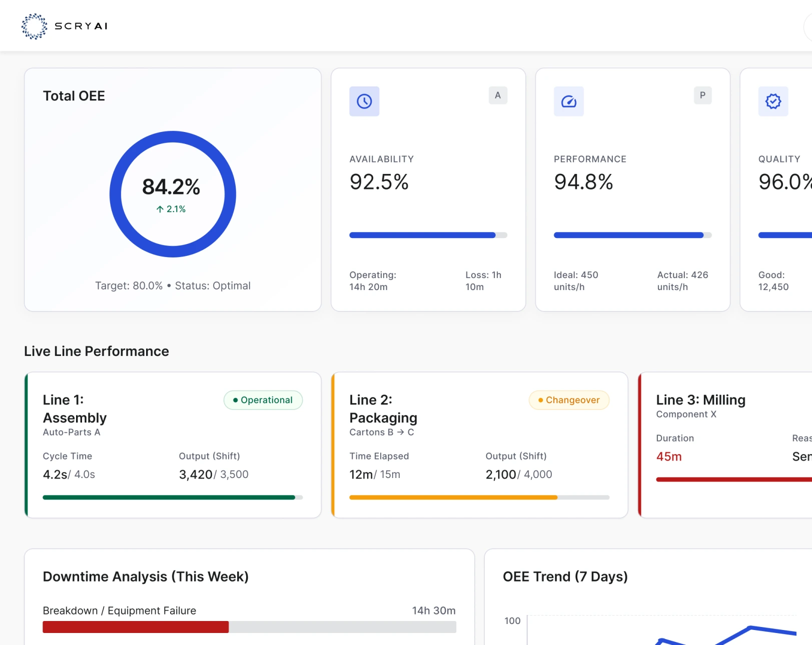Click the 'Target: 80.0% • Status: Optimal' text
This screenshot has height=645, width=812.
pos(173,285)
